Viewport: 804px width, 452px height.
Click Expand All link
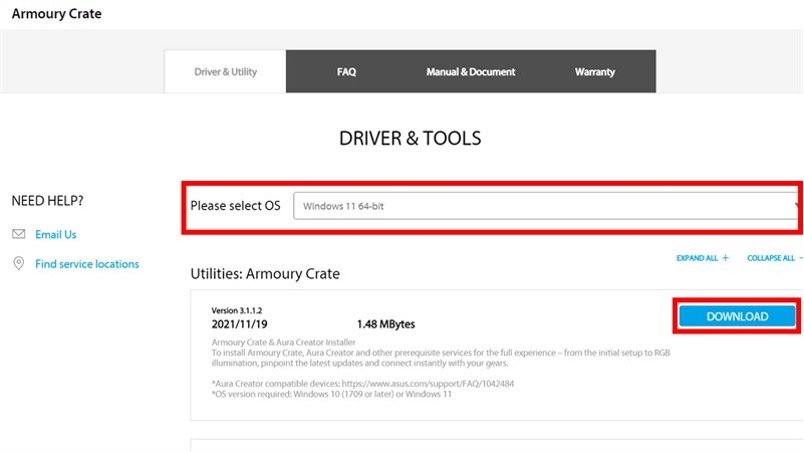(x=697, y=258)
